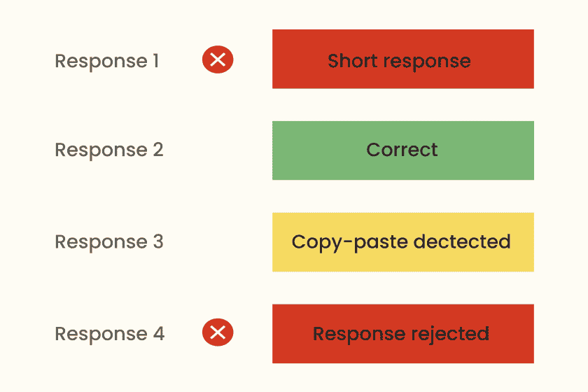The width and height of the screenshot is (588, 392).
Task: Select the Response 4 label
Action: (110, 334)
